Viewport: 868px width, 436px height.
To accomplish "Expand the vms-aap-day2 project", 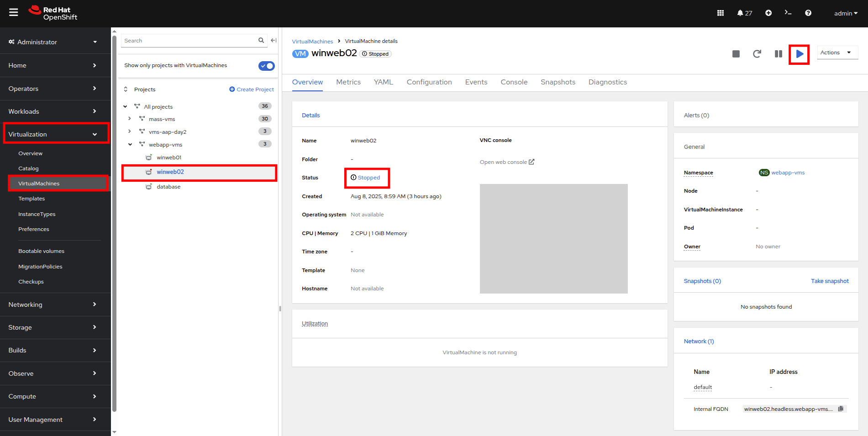I will point(130,131).
